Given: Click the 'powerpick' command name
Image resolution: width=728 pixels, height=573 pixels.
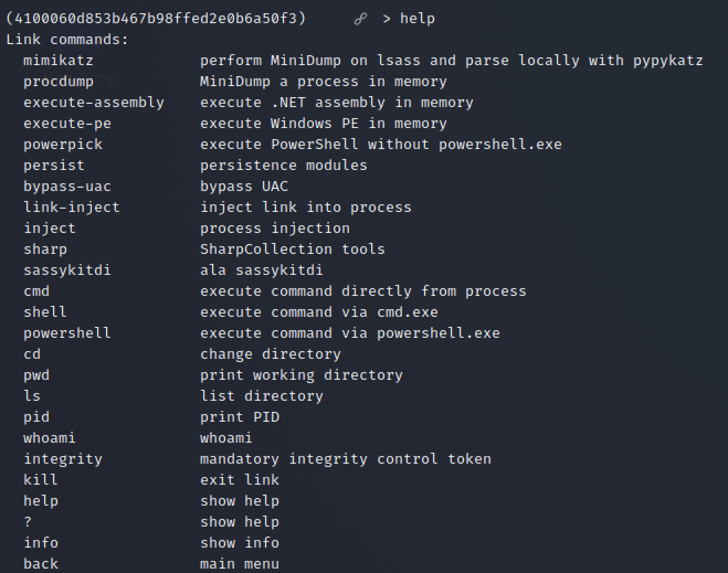Looking at the screenshot, I should click(x=62, y=145).
